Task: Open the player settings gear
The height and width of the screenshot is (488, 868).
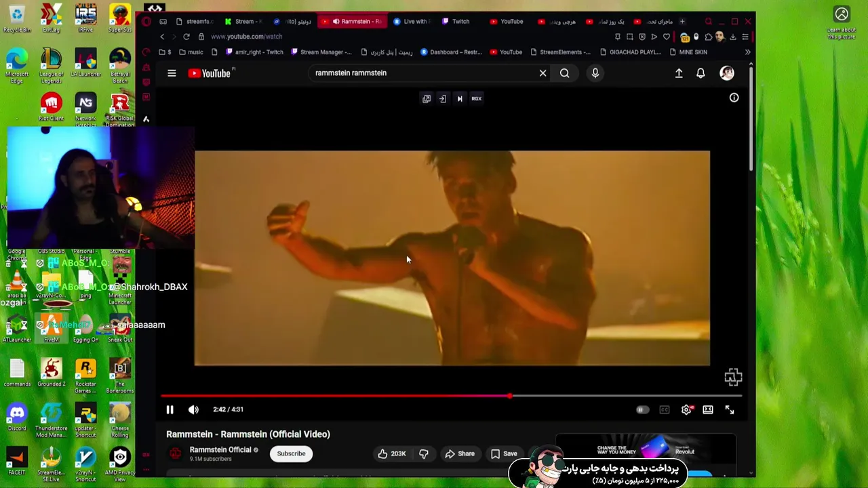Action: pos(686,409)
